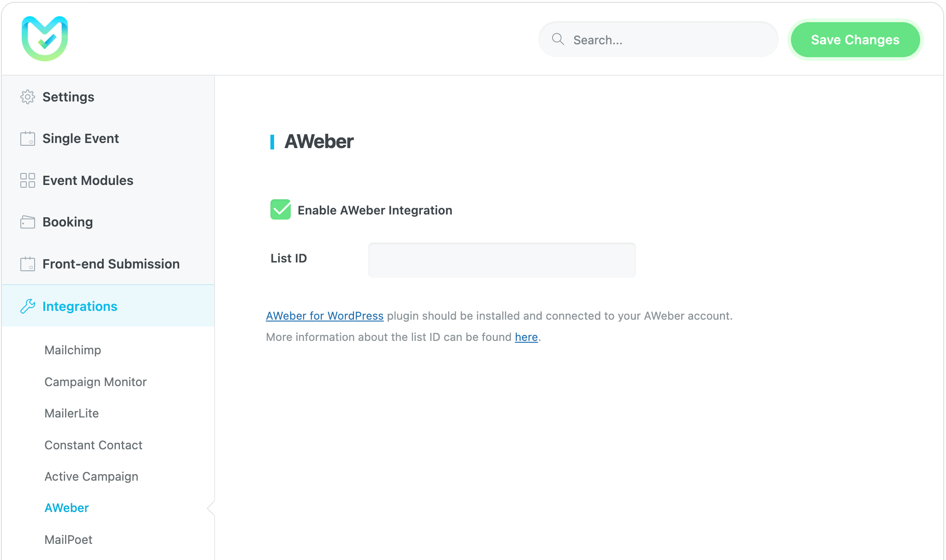Open MailPoet integration page

pyautogui.click(x=68, y=540)
